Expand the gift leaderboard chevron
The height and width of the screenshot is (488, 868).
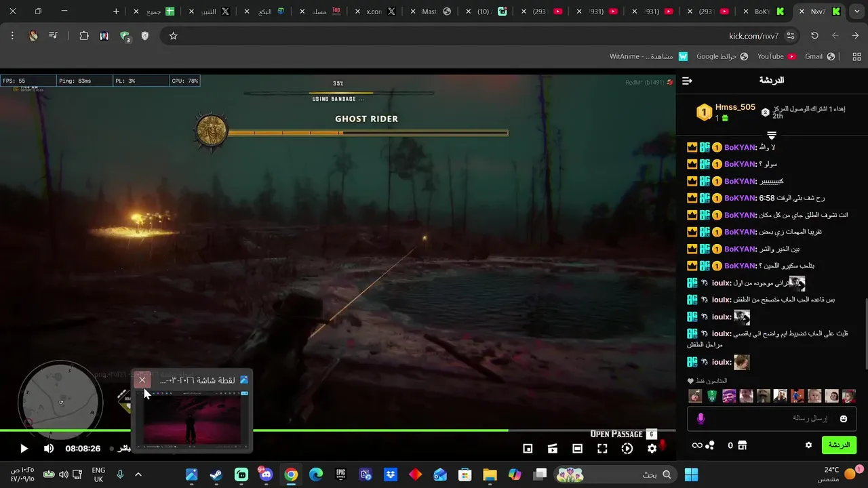tap(772, 136)
